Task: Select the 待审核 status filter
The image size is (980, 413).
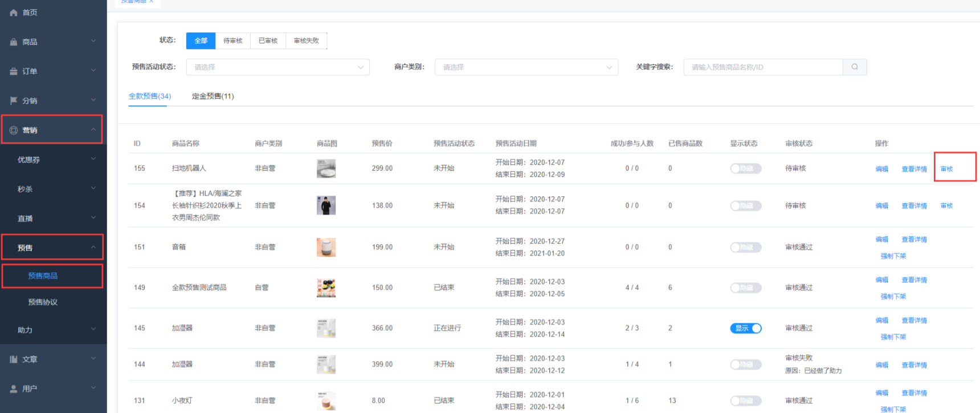Action: point(233,41)
